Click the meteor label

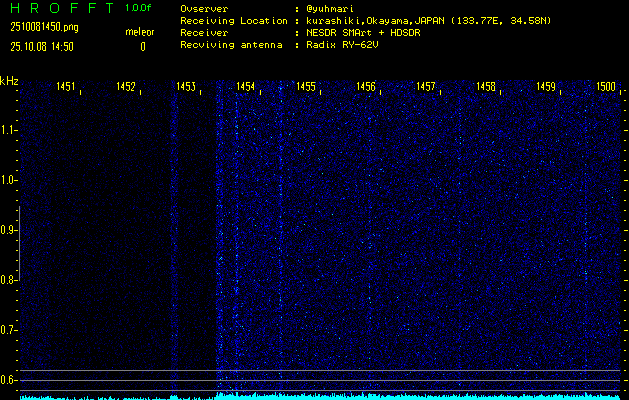coord(140,32)
